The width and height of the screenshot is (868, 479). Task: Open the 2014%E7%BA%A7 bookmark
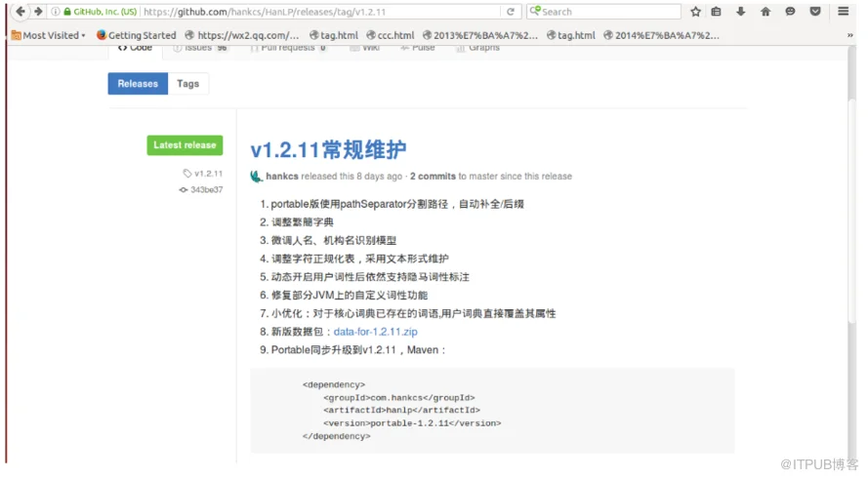(x=662, y=35)
